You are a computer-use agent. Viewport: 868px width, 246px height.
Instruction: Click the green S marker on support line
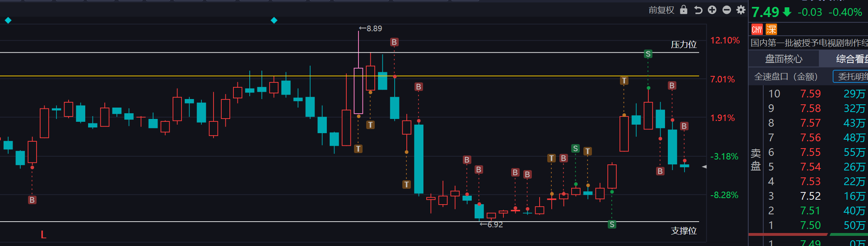[x=612, y=224]
